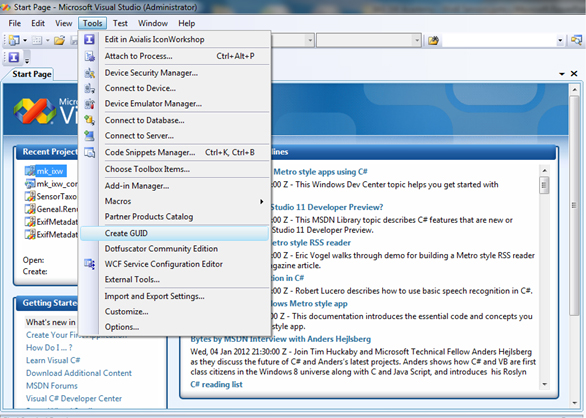The width and height of the screenshot is (586, 418).
Task: Open the File menu
Action: click(x=15, y=23)
